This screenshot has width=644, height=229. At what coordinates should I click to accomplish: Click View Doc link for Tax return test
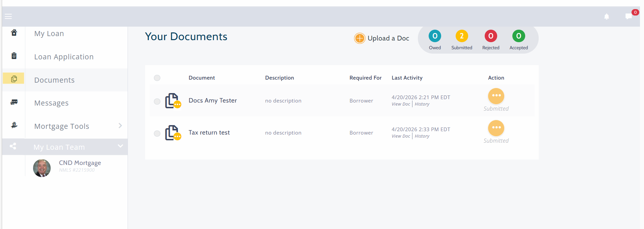pos(401,136)
